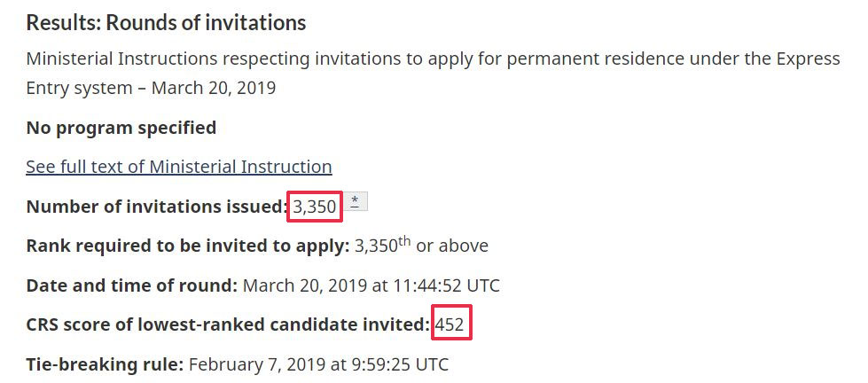Select the "No program specified" text
The width and height of the screenshot is (868, 383).
pyautogui.click(x=121, y=128)
